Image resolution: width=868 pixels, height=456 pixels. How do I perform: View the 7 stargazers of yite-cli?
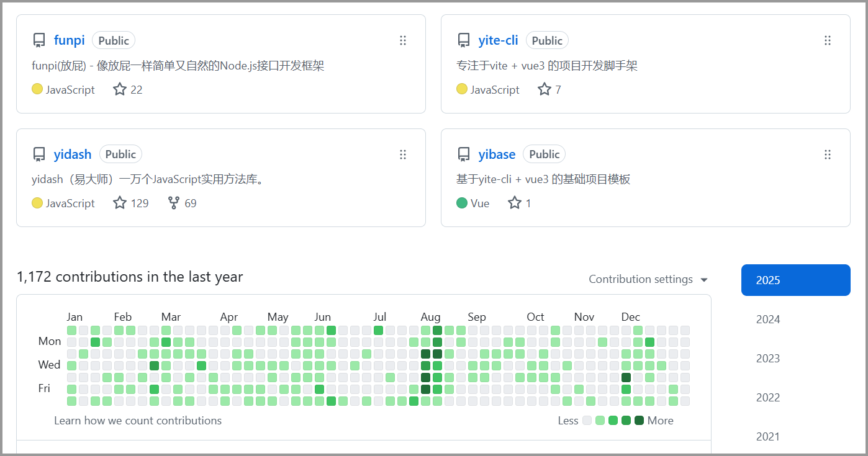point(549,89)
